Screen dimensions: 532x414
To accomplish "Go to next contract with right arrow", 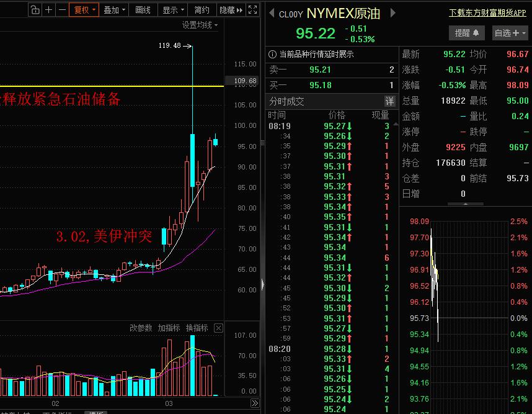I will pos(393,13).
